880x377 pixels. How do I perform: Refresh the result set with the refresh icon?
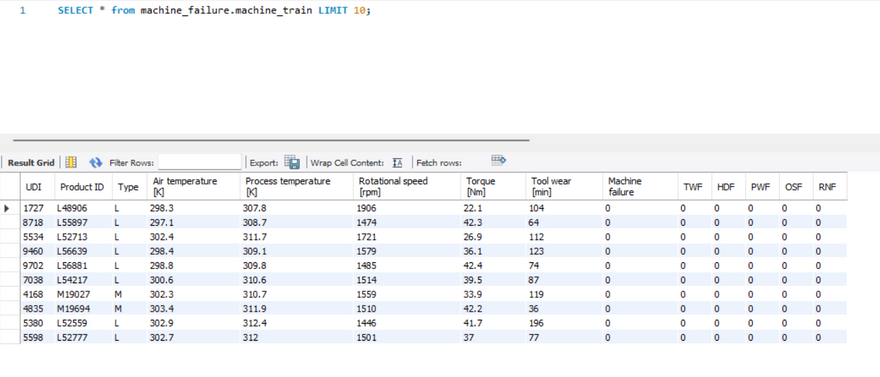96,163
